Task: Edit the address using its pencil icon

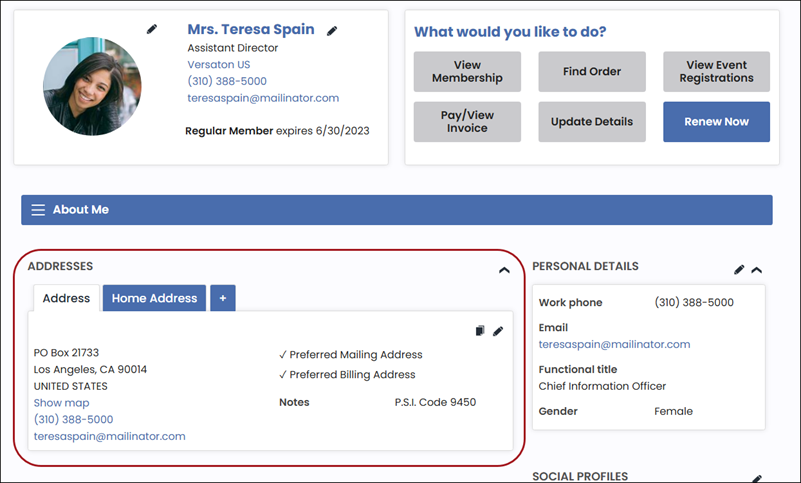Action: [x=498, y=331]
